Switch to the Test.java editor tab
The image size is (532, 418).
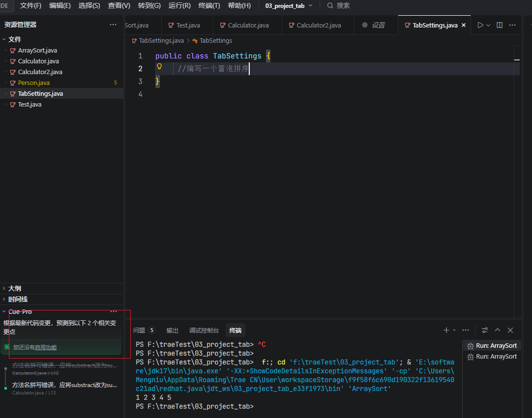[187, 25]
